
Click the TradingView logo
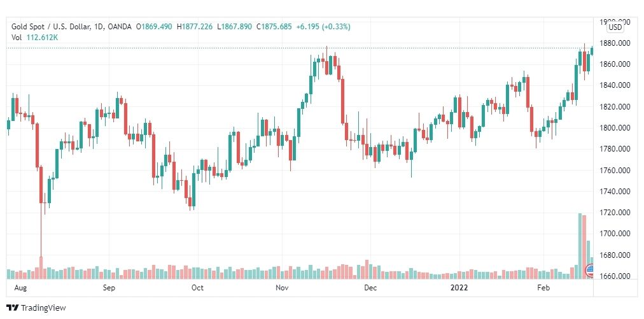(36, 308)
